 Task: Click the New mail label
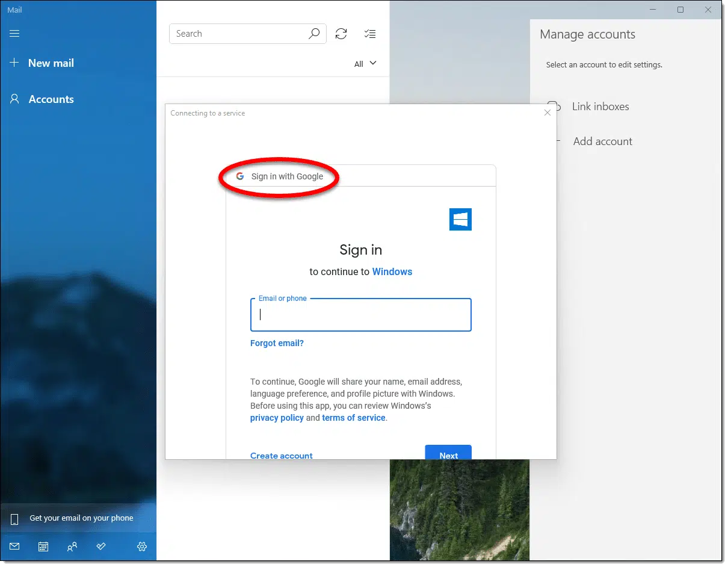point(51,63)
